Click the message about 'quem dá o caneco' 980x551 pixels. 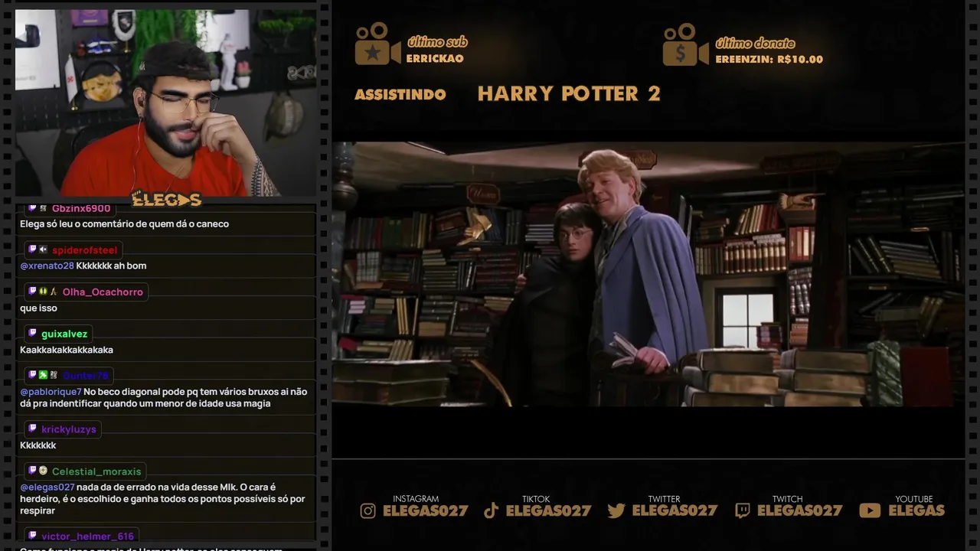click(124, 224)
